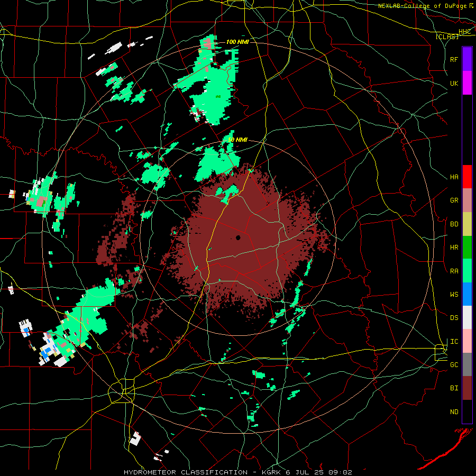The height and width of the screenshot is (476, 476).
Task: Click the BD legend label
Action: (x=454, y=224)
